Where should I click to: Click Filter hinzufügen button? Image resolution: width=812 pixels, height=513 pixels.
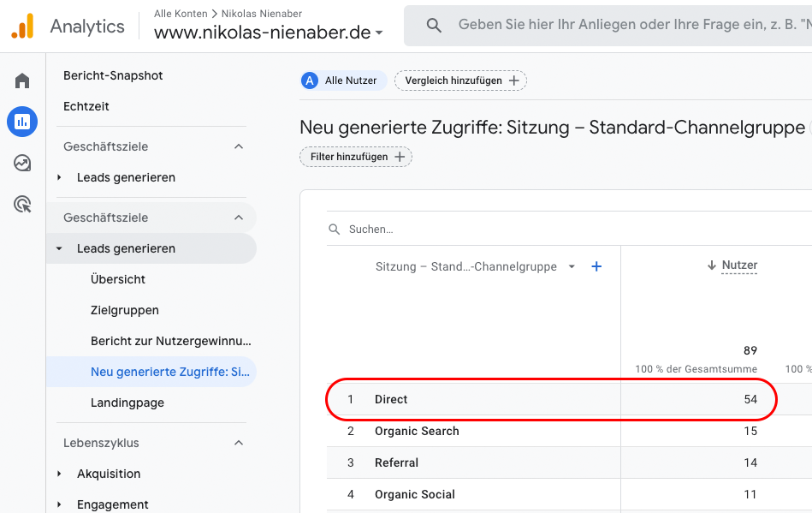(356, 157)
